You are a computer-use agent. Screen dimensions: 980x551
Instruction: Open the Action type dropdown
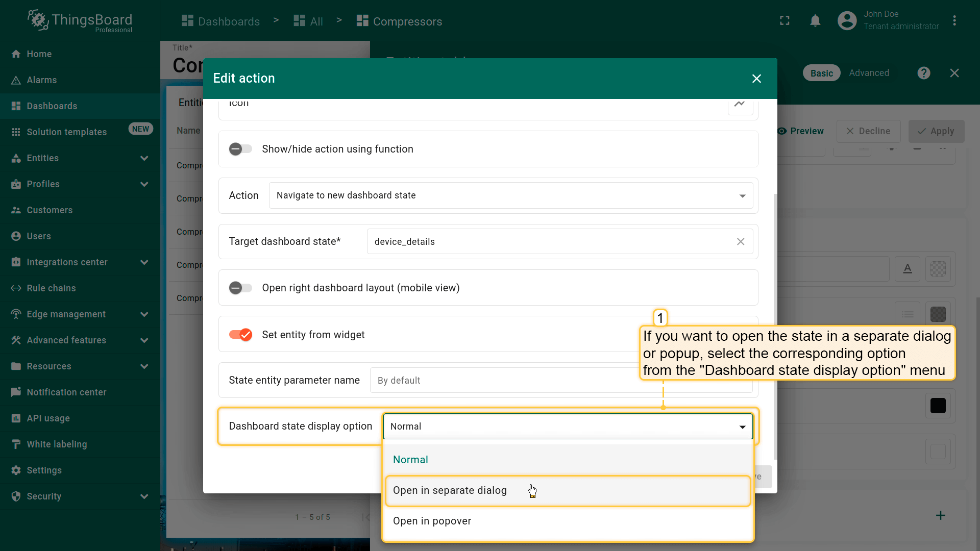click(x=510, y=195)
